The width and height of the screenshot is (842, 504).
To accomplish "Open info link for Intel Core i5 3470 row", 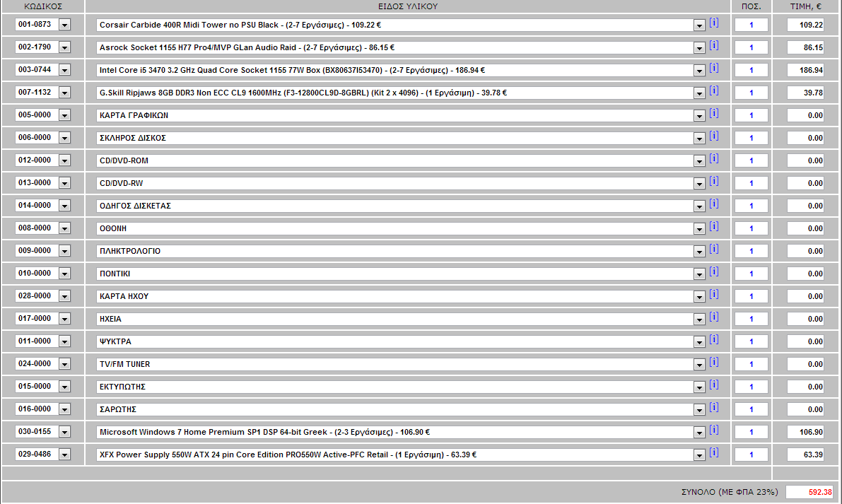I will (713, 68).
